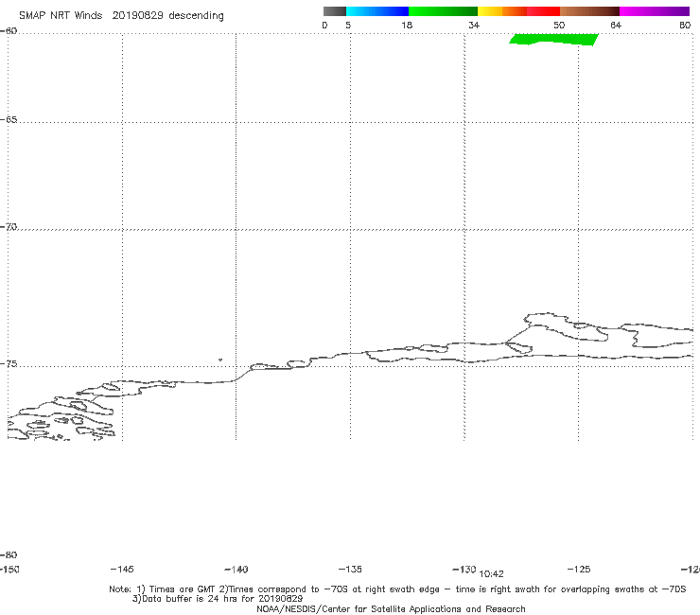This screenshot has width=700, height=615.
Task: Click the "34" label under the color bar
Action: tap(474, 25)
